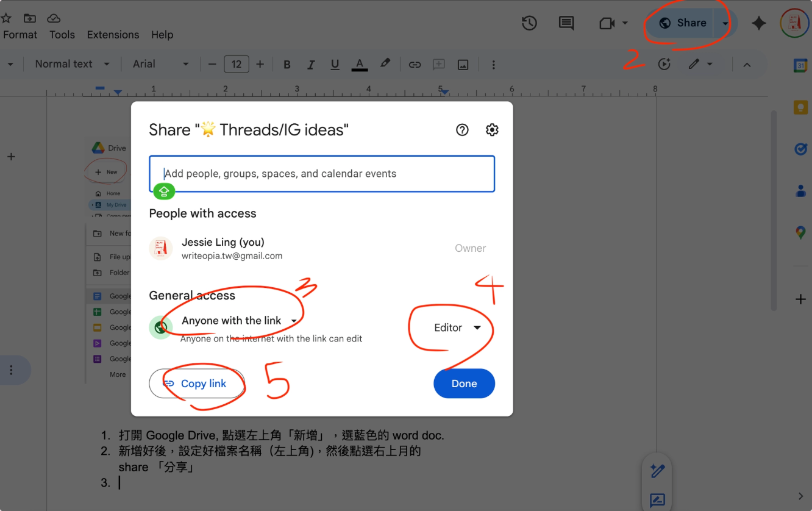The width and height of the screenshot is (812, 511).
Task: Increase the font size with the plus button
Action: point(260,64)
